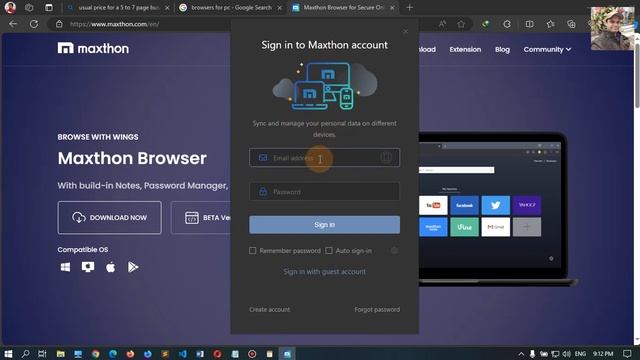Open the browser Extensions puzzle icon
Image resolution: width=640 pixels, height=360 pixels.
(507, 24)
